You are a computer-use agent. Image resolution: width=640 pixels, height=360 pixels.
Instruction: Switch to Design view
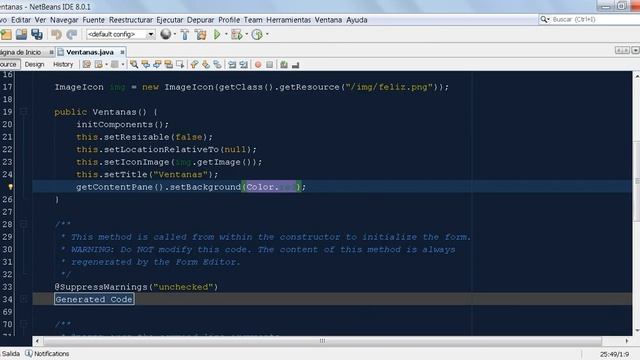[34, 64]
